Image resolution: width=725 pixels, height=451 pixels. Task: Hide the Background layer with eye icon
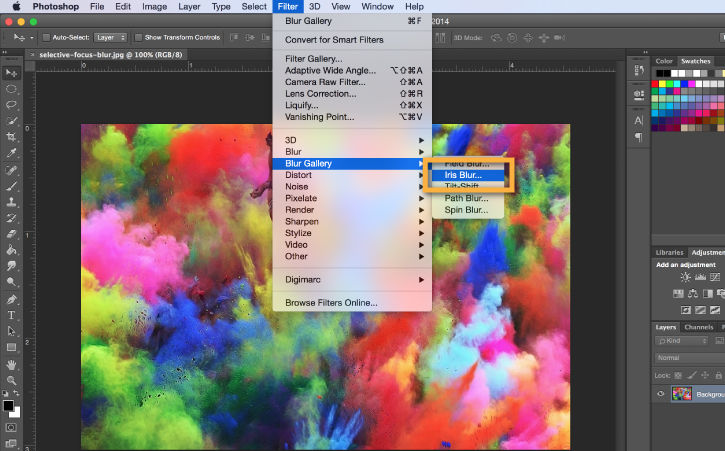click(x=661, y=394)
